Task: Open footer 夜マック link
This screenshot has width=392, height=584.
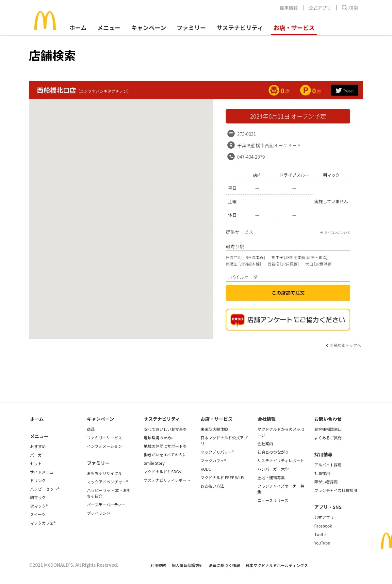Action: click(x=39, y=506)
